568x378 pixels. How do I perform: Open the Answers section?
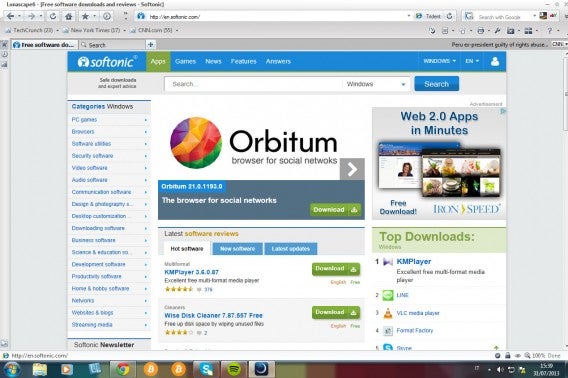tap(278, 61)
